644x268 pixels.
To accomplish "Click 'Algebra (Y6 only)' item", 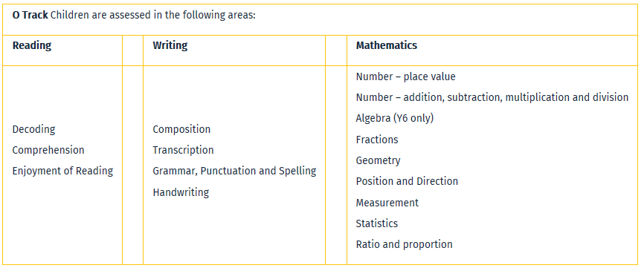I will (x=395, y=119).
